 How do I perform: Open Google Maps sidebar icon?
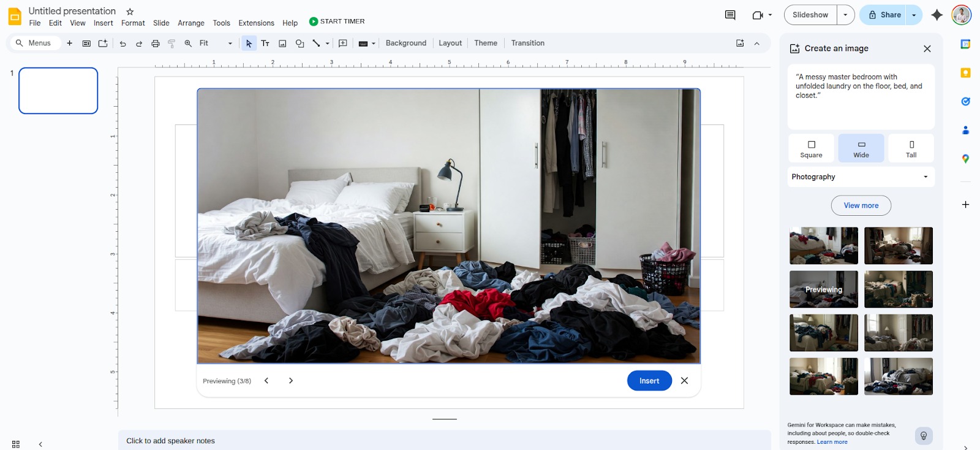tap(965, 159)
